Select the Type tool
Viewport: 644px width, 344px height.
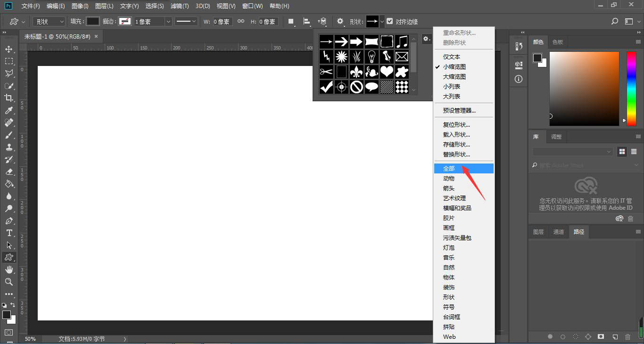point(9,233)
